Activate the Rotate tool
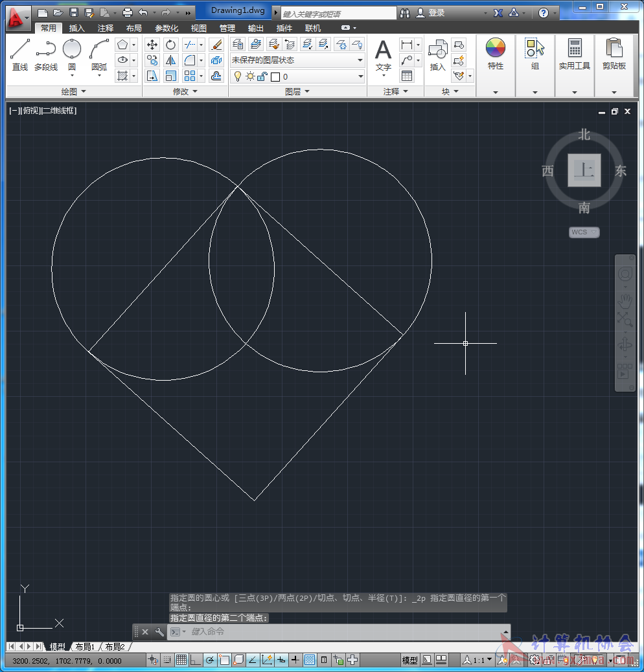 [170, 45]
